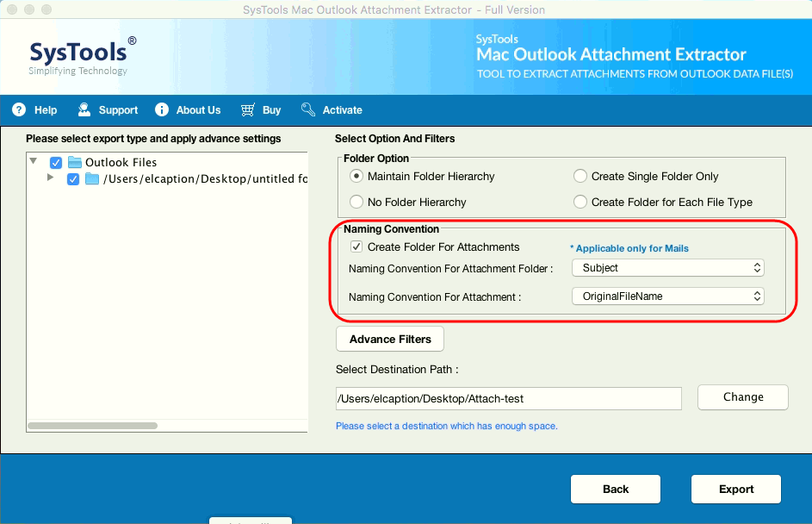Toggle Create Folder For Attachments checkbox
The height and width of the screenshot is (524, 812).
point(356,246)
